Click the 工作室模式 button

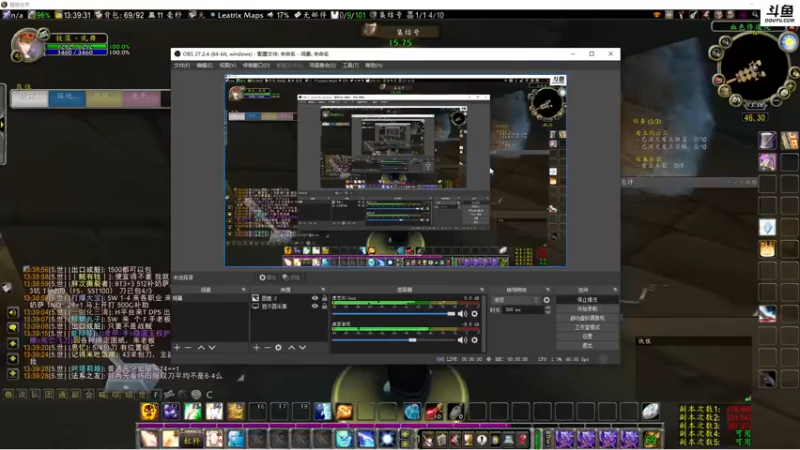click(x=587, y=327)
